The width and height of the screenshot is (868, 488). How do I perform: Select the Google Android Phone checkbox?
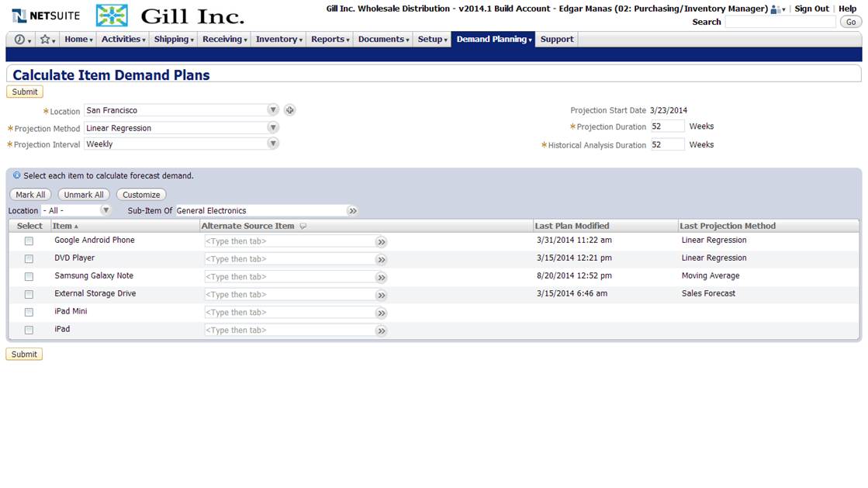(29, 241)
